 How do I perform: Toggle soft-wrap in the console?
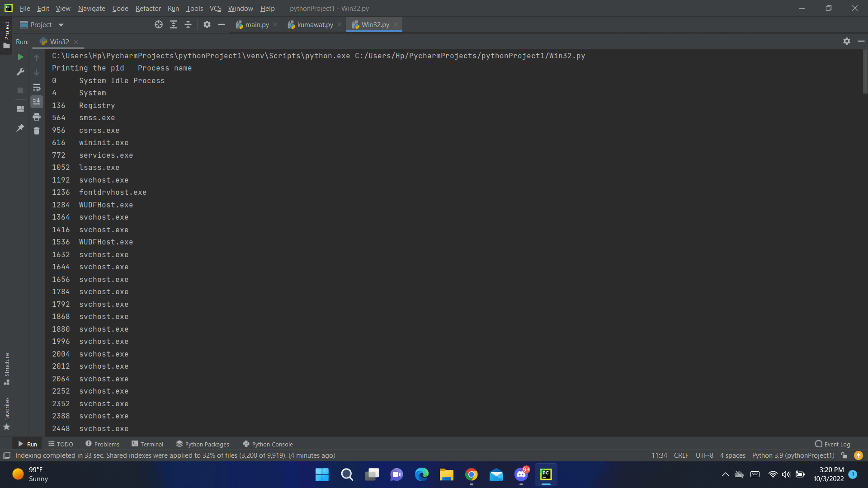pos(37,87)
